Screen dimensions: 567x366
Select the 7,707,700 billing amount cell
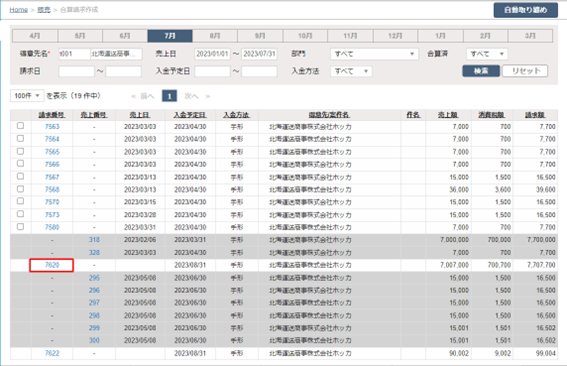click(x=536, y=265)
